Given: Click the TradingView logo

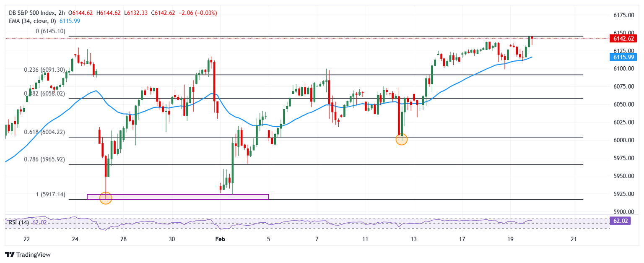Looking at the screenshot, I should pyautogui.click(x=27, y=254).
